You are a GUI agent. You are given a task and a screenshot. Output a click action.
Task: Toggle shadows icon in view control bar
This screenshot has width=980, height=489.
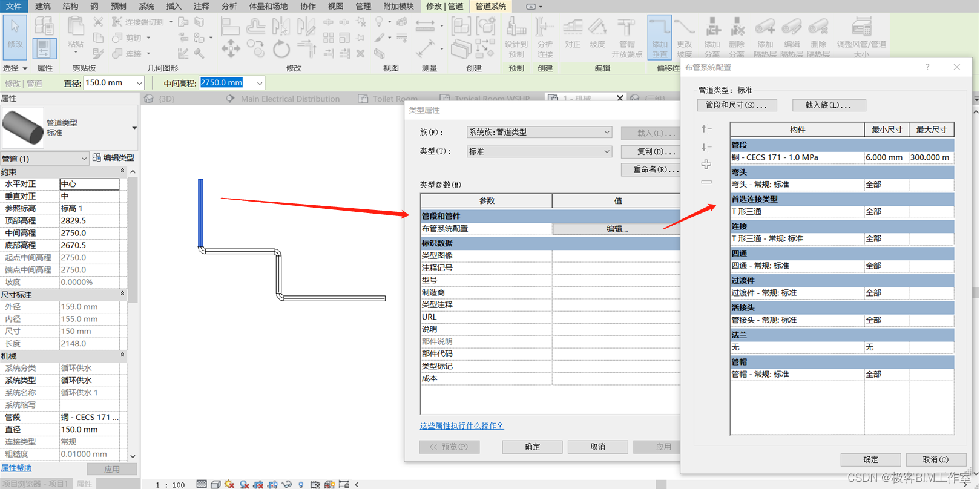(x=244, y=484)
